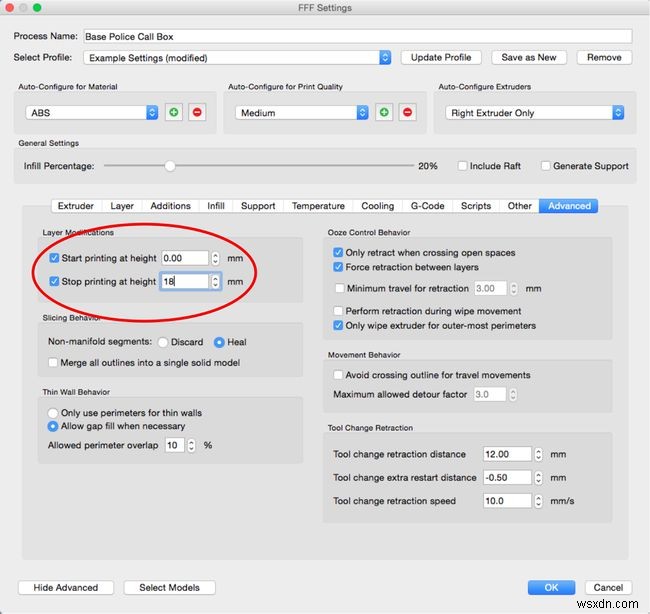650x614 pixels.
Task: Click the Stop printing at height value field
Action: tap(185, 282)
